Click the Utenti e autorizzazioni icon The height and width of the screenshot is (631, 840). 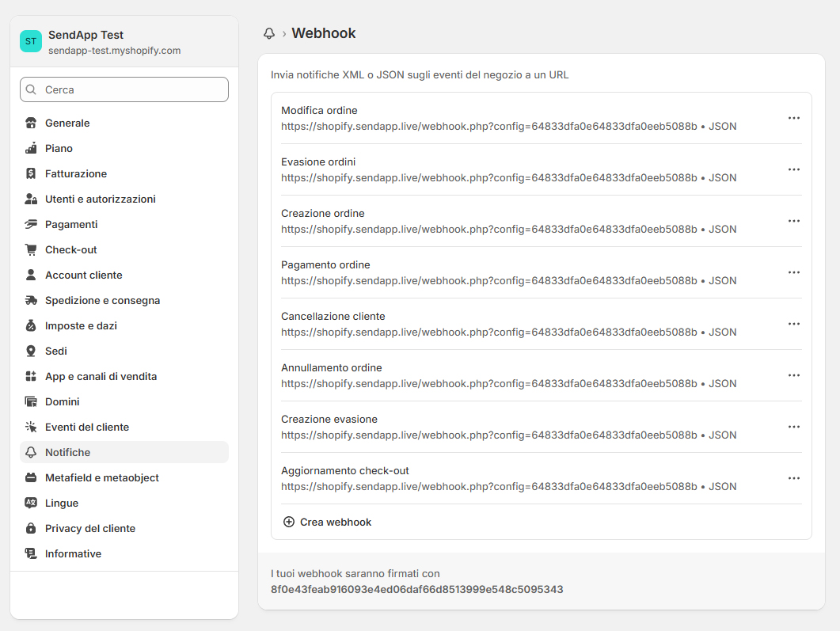click(31, 200)
